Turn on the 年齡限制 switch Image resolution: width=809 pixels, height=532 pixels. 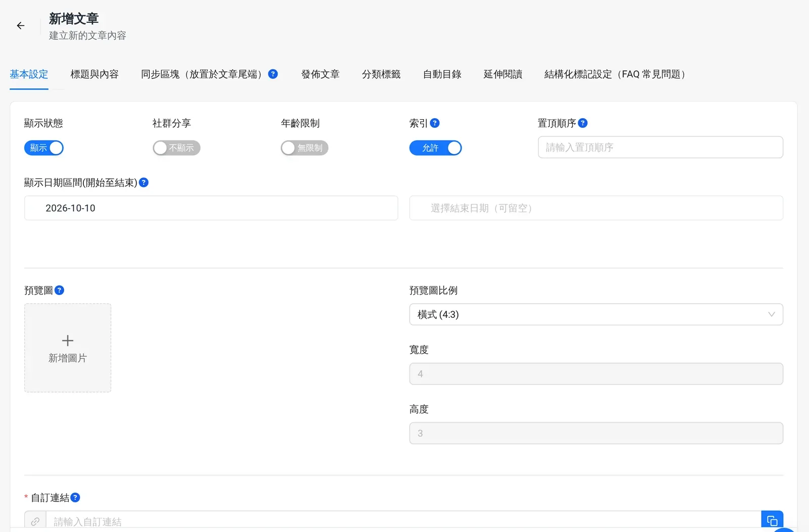click(304, 148)
